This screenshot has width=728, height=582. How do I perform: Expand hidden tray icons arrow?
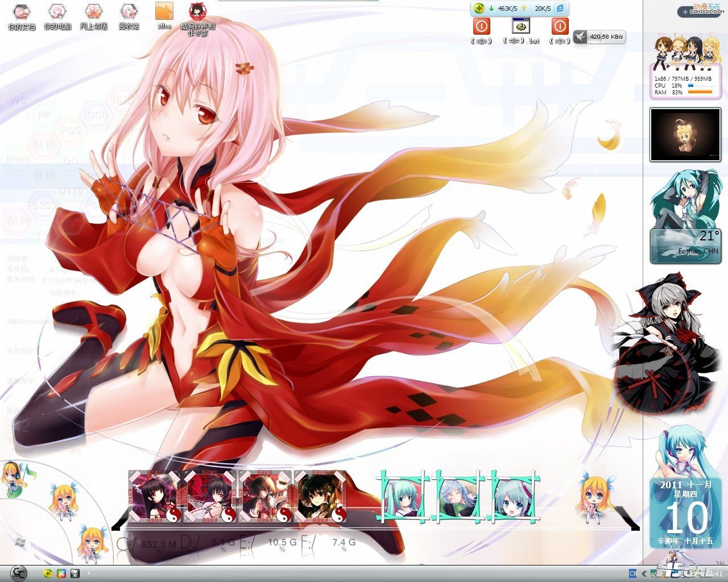coord(644,574)
